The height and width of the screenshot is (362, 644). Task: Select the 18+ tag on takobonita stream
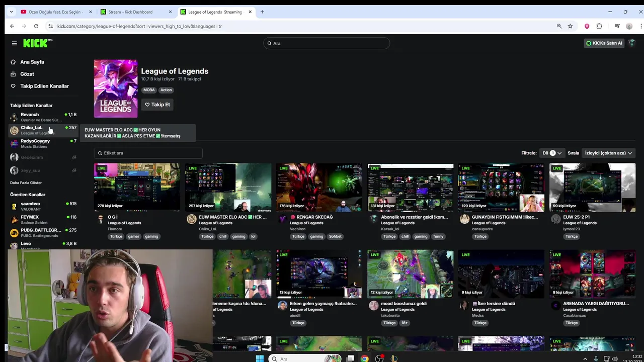click(x=405, y=323)
